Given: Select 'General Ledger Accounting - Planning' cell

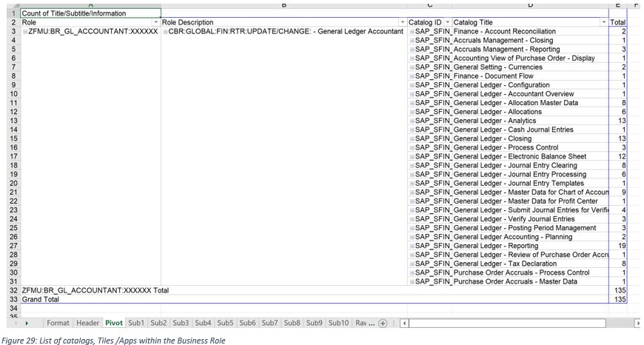Looking at the screenshot, I should click(x=530, y=237).
